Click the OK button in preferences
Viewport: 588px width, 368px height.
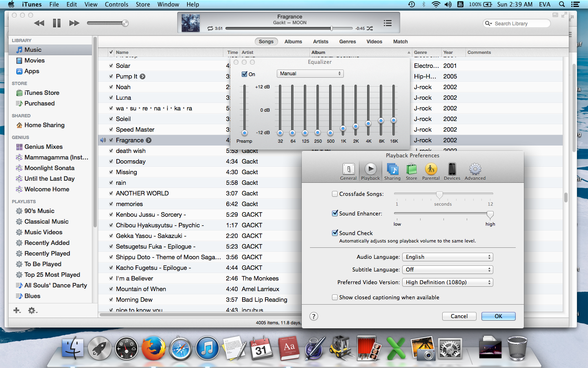click(498, 316)
